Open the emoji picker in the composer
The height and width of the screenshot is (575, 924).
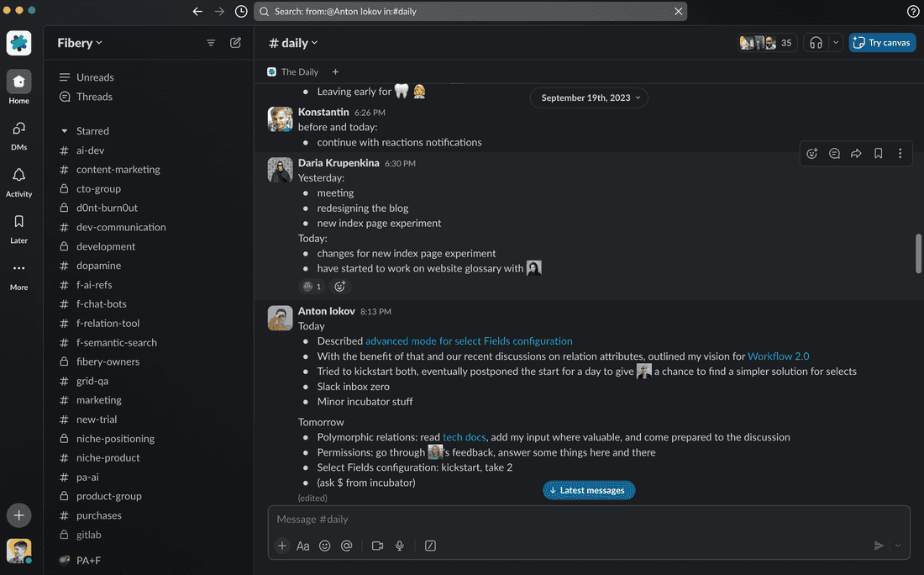click(325, 546)
